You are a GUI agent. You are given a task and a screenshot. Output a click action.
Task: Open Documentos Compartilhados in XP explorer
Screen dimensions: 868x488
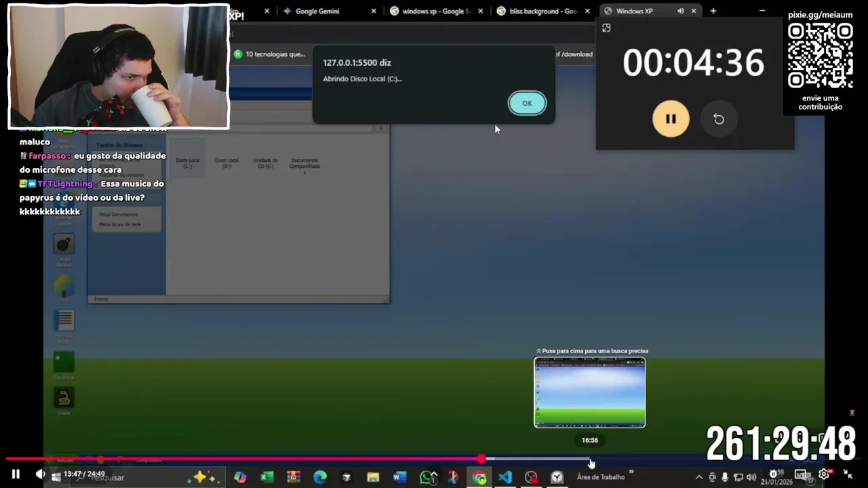304,165
